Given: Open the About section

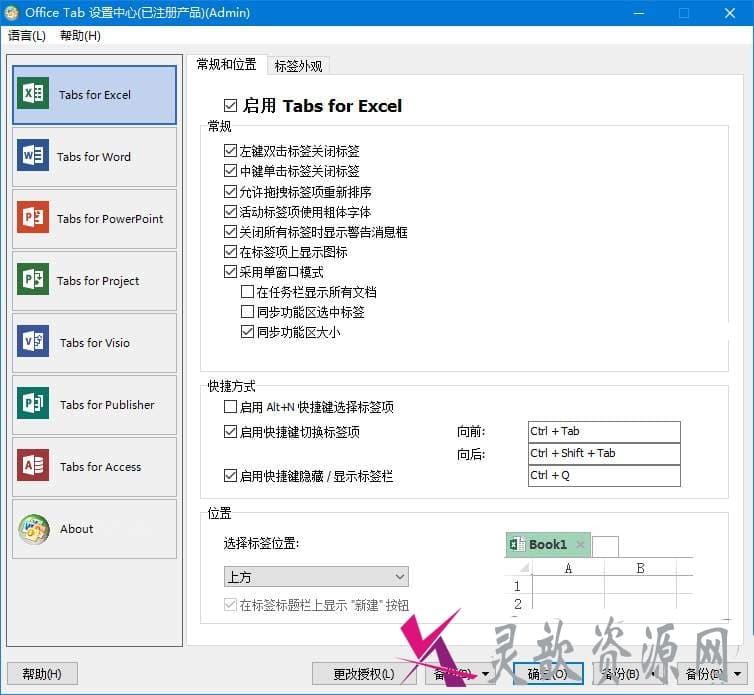Looking at the screenshot, I should (x=94, y=529).
